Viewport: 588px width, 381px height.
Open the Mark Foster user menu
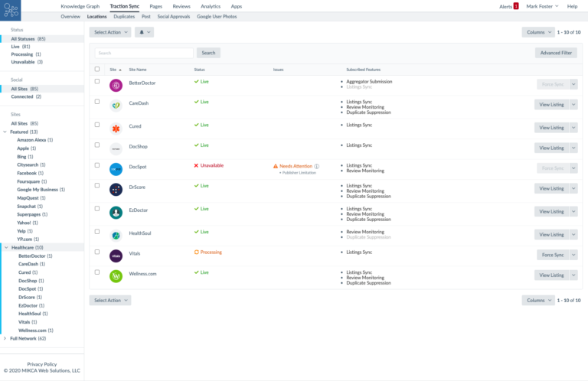tap(542, 6)
